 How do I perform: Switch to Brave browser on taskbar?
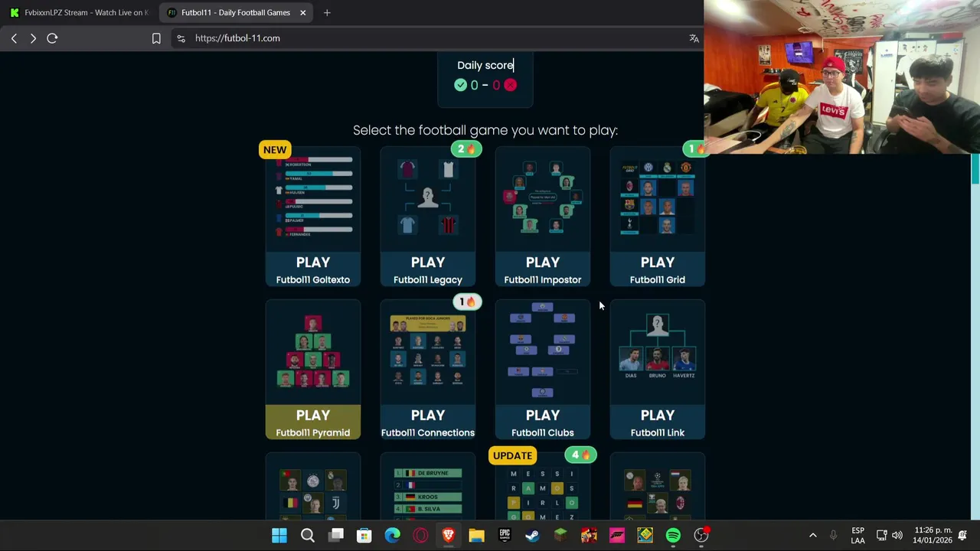point(449,535)
